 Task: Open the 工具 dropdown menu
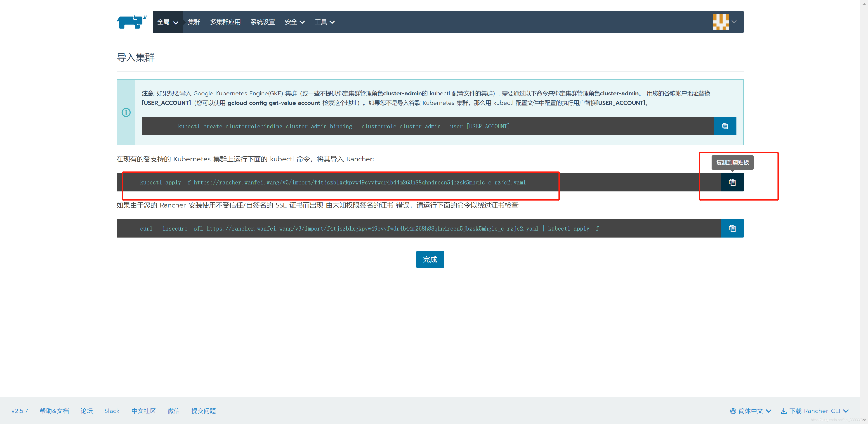(x=325, y=22)
